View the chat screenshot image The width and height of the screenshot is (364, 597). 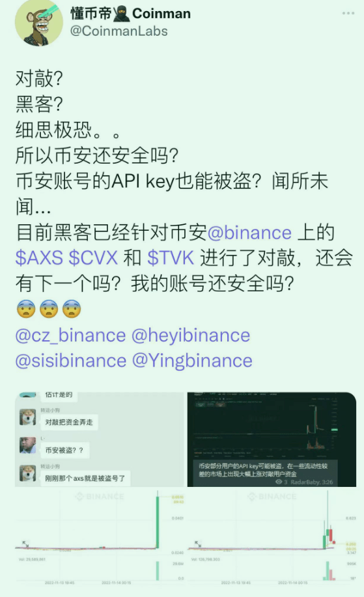[x=99, y=439]
